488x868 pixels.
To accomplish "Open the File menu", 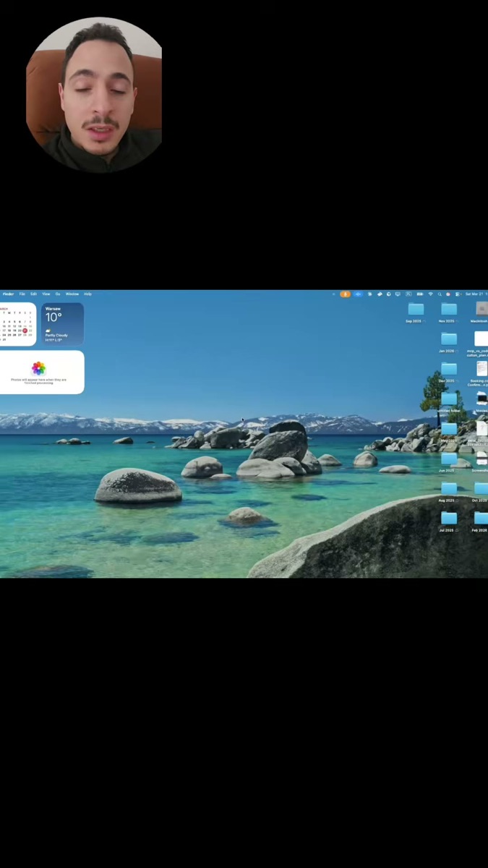I will click(x=22, y=294).
